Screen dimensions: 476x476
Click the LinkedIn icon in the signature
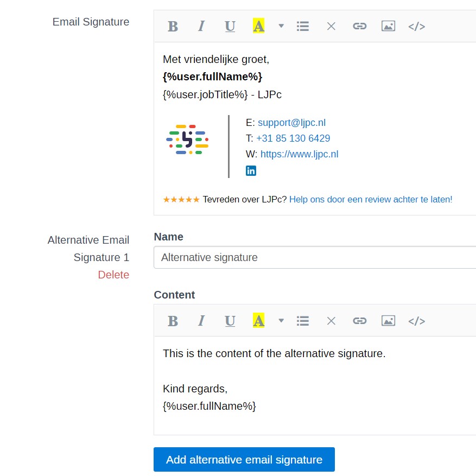tap(251, 171)
